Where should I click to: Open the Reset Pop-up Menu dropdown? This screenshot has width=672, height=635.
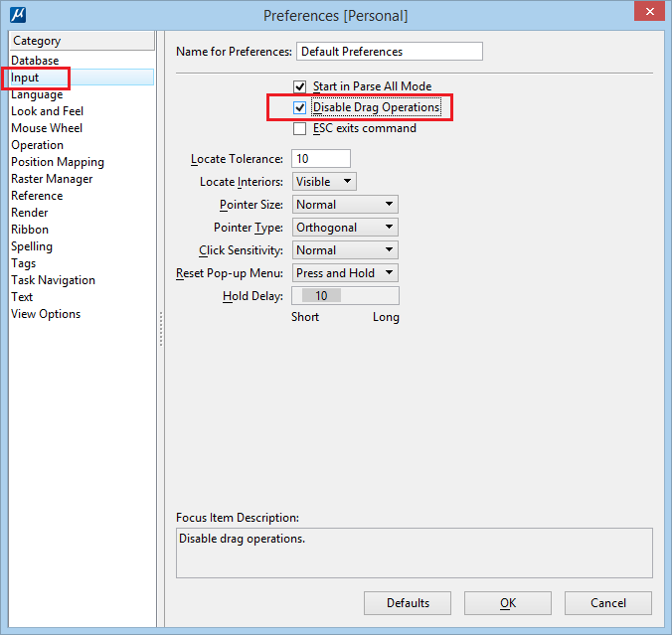coord(345,273)
